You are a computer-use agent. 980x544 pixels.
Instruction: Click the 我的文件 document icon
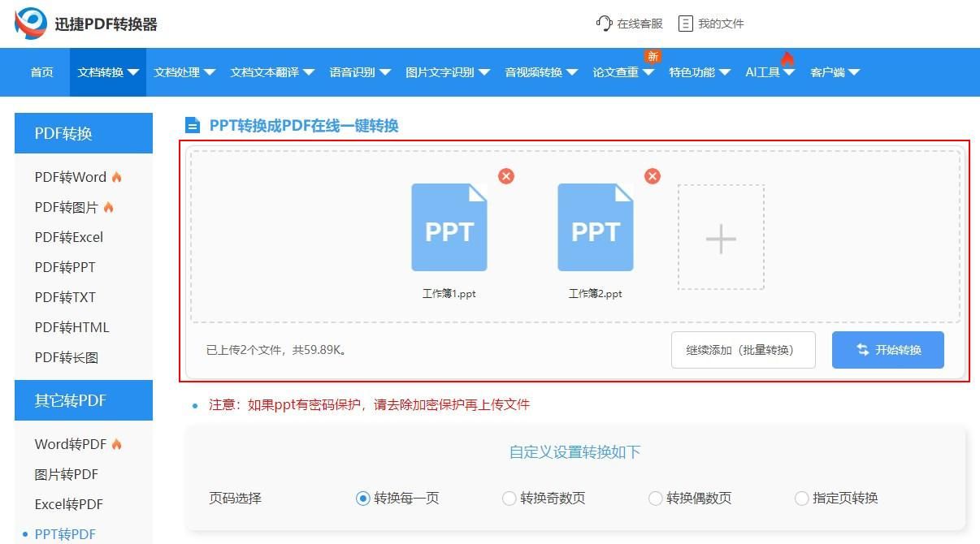(x=686, y=24)
